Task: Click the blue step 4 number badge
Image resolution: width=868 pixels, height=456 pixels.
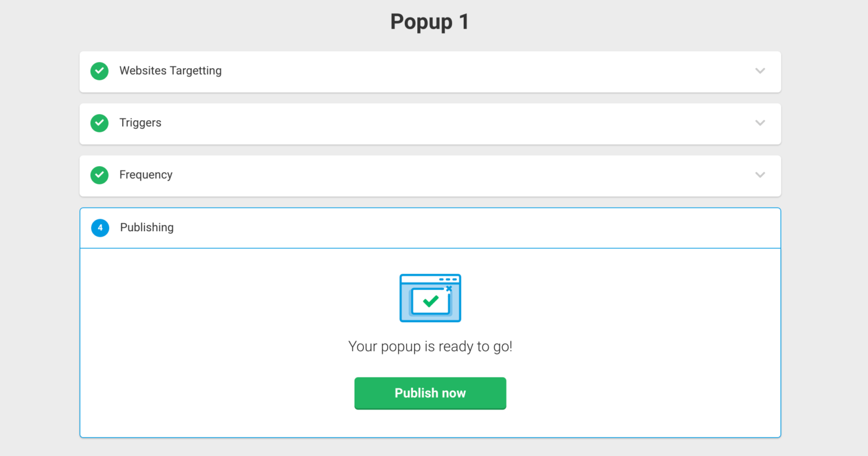Action: 100,228
